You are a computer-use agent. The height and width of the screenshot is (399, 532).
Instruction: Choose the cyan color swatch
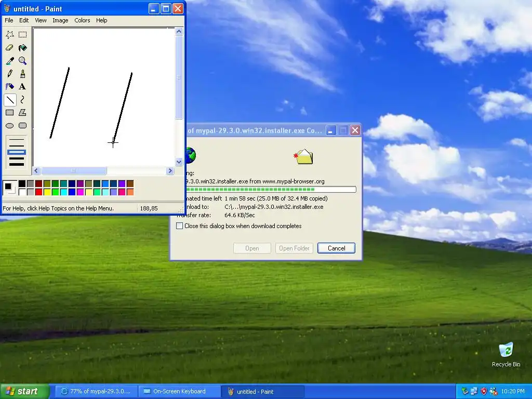tap(63, 192)
